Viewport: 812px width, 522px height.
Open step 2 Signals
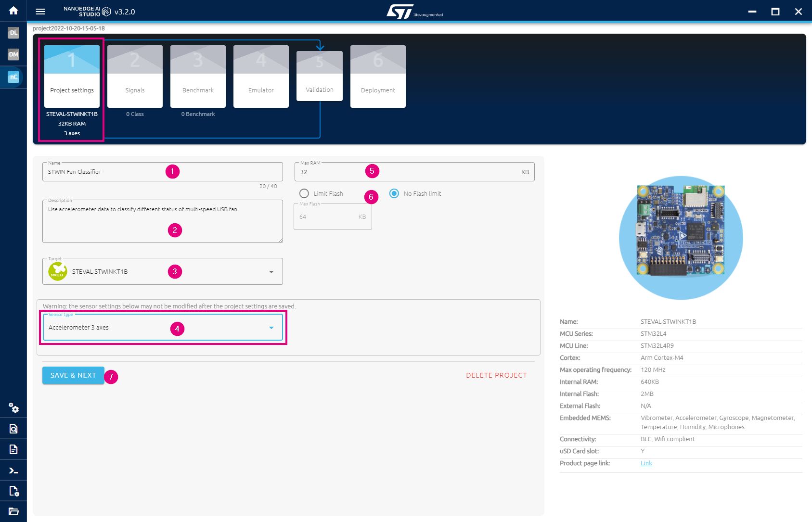click(135, 76)
